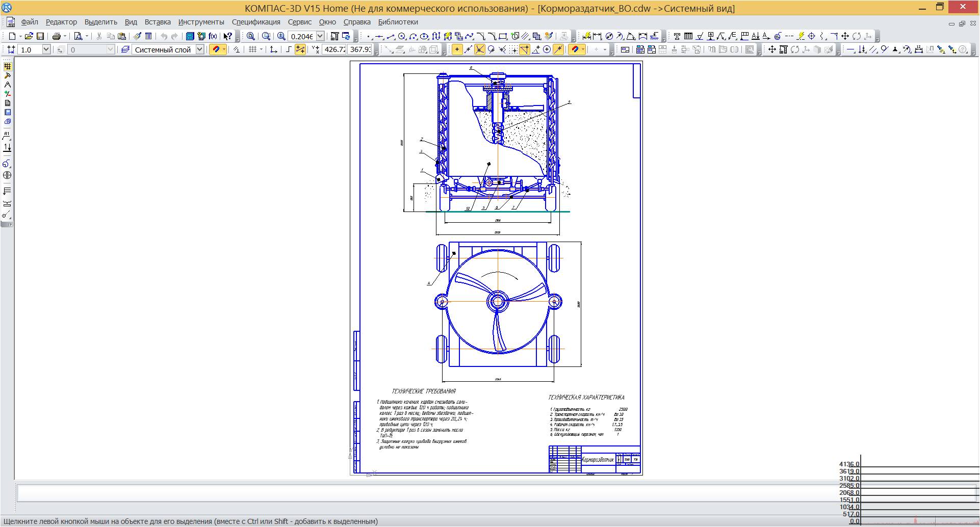The height and width of the screenshot is (527, 980).
Task: Click the compass measurement icon in sidebar
Action: tap(7, 85)
